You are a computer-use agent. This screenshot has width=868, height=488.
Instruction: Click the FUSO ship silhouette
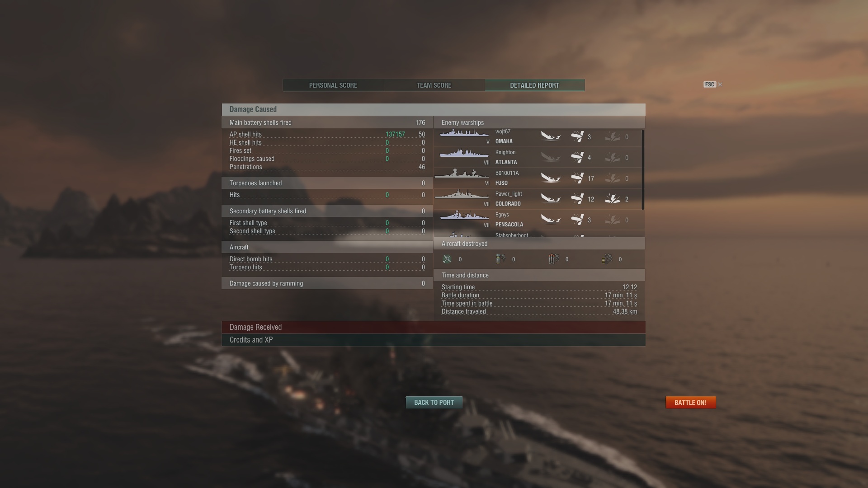pyautogui.click(x=462, y=174)
